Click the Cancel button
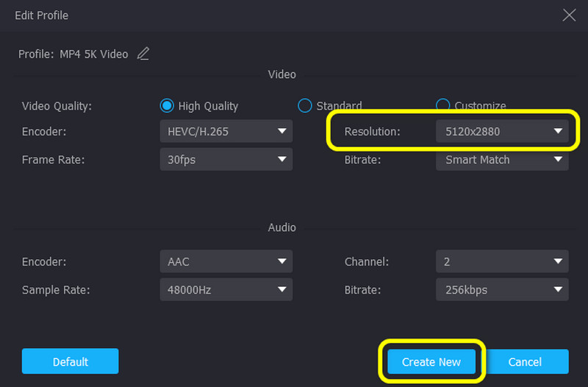The height and width of the screenshot is (387, 588). pyautogui.click(x=525, y=361)
